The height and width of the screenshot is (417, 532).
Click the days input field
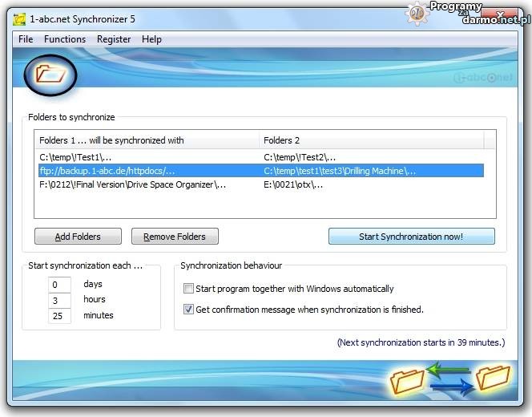pos(59,285)
